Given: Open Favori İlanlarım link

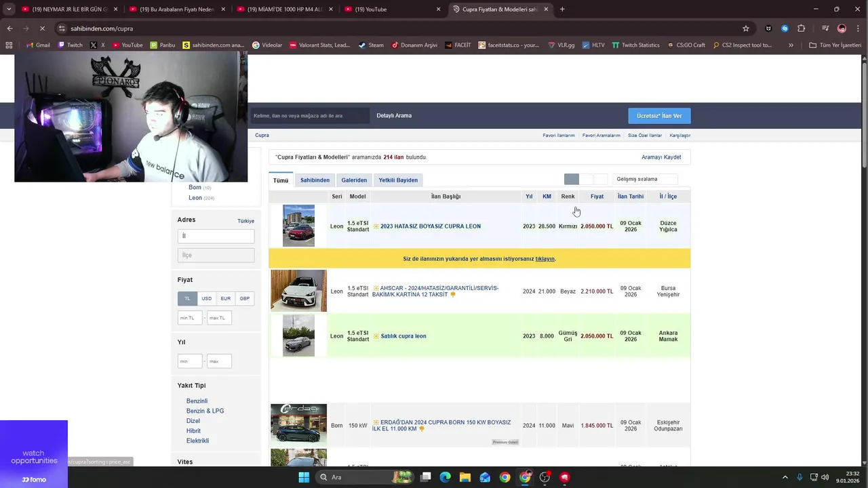Looking at the screenshot, I should click(559, 136).
